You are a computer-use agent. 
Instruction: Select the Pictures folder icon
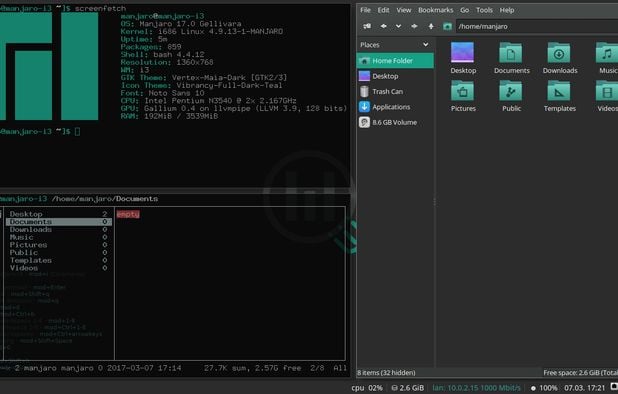(463, 96)
